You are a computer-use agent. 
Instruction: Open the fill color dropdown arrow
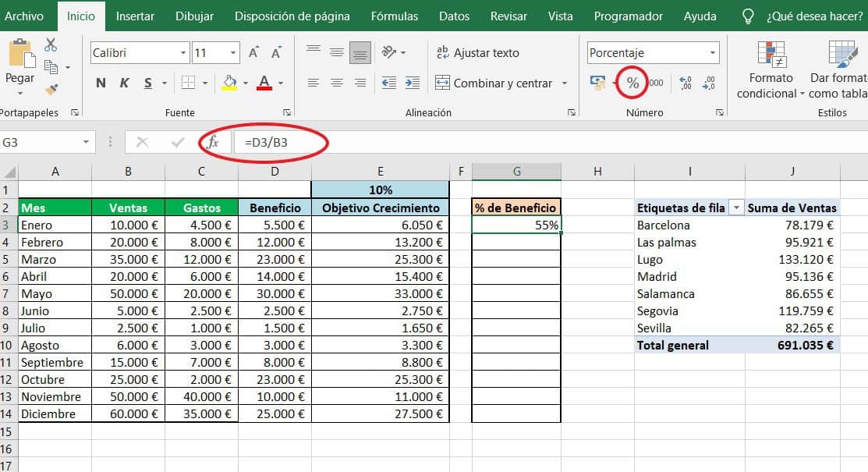click(245, 83)
